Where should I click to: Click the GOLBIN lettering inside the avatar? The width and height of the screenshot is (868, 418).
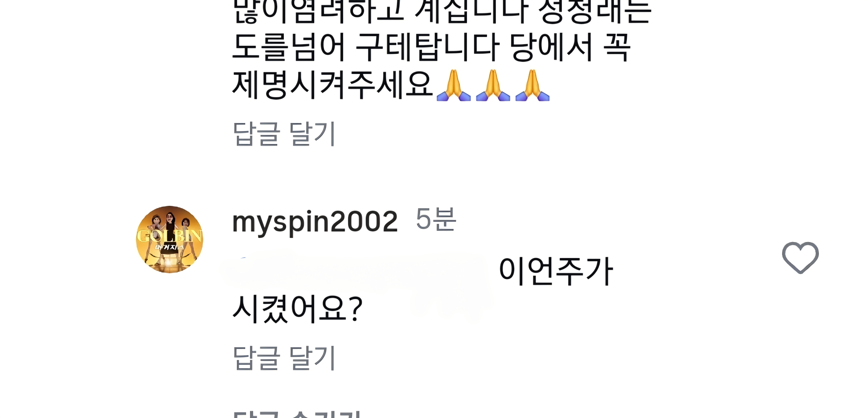click(x=170, y=236)
